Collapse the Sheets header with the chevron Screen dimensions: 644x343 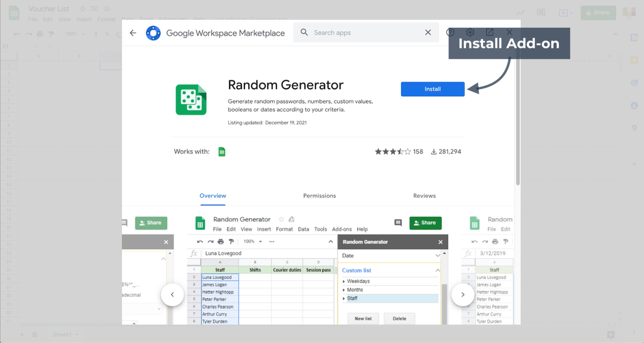click(x=616, y=34)
